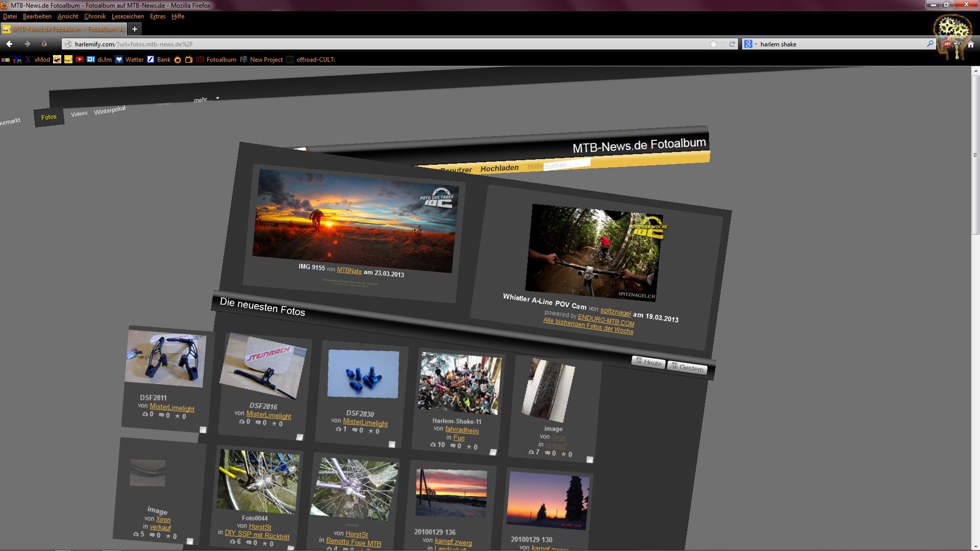Open the Bearbeiten menu
This screenshot has height=551, width=980.
coord(37,16)
